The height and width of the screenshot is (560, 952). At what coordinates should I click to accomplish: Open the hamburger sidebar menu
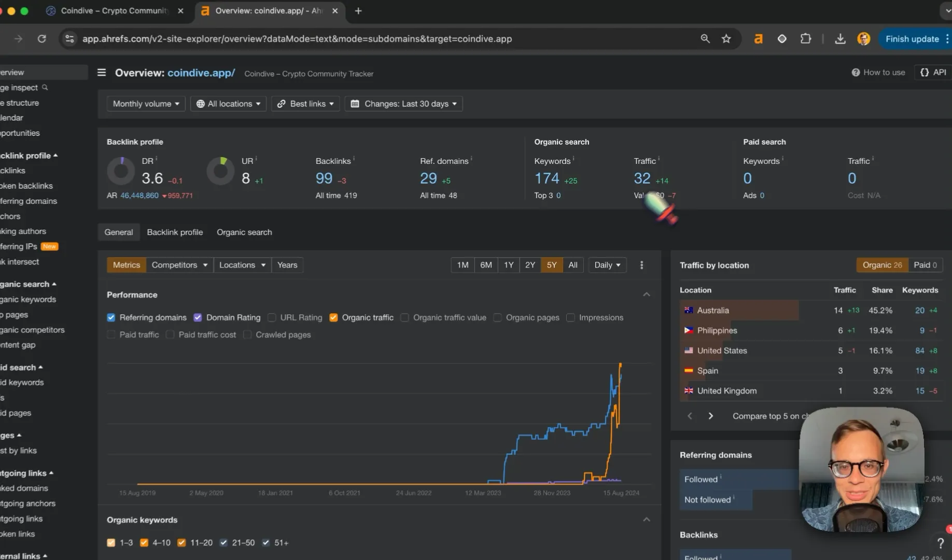click(x=102, y=73)
